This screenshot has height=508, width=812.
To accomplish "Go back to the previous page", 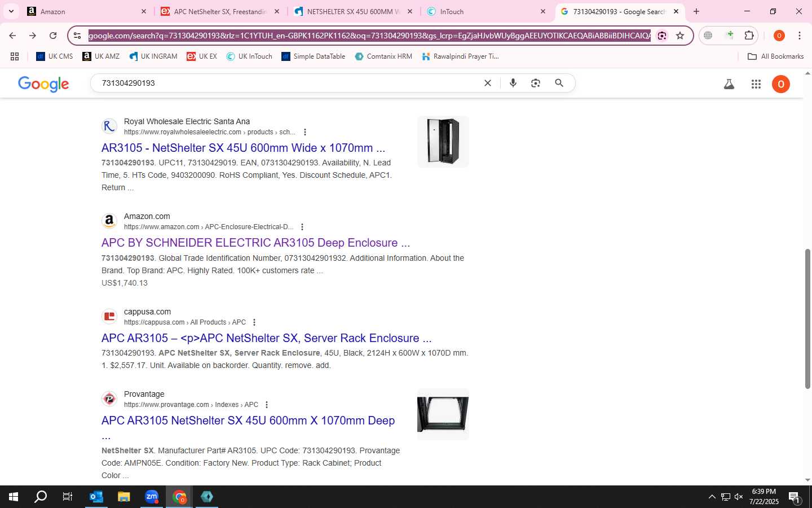I will pyautogui.click(x=12, y=36).
